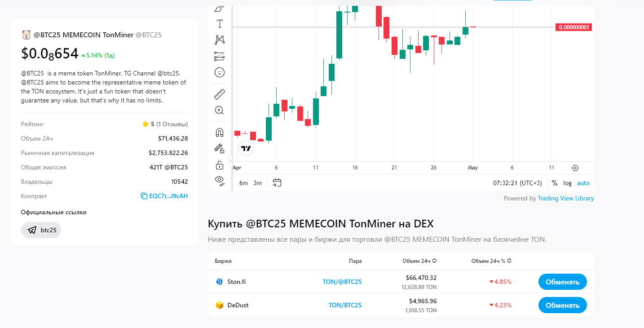Open the emoji icons tool
This screenshot has width=644, height=328.
[x=220, y=72]
